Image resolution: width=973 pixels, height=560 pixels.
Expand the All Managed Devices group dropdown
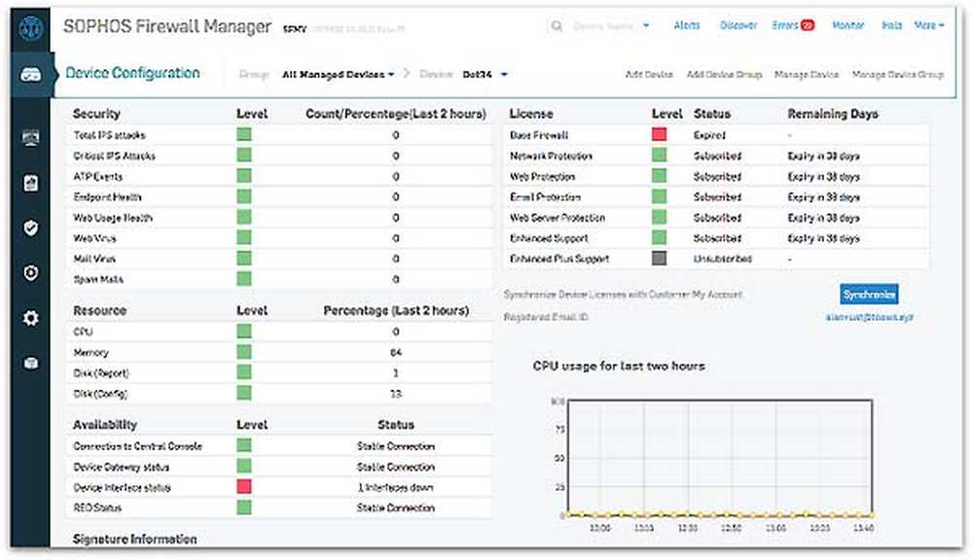pyautogui.click(x=338, y=74)
